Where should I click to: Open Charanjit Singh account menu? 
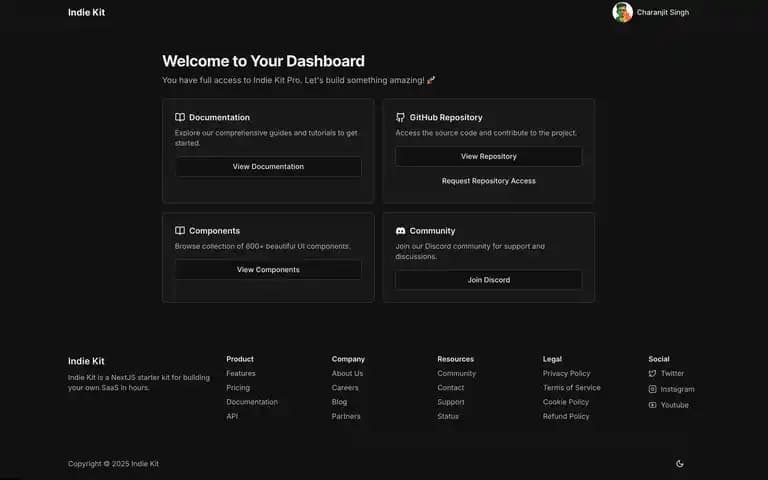click(x=650, y=12)
